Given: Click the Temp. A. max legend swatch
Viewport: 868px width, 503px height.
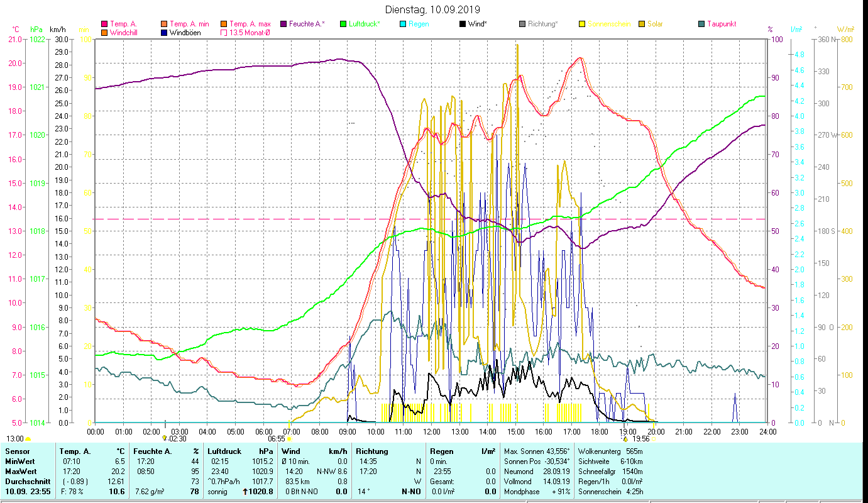Looking at the screenshot, I should [224, 25].
